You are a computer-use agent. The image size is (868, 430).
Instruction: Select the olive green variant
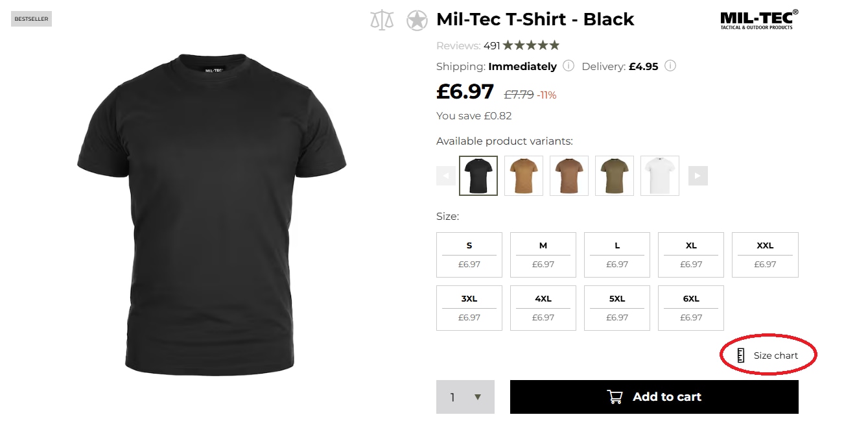(614, 175)
